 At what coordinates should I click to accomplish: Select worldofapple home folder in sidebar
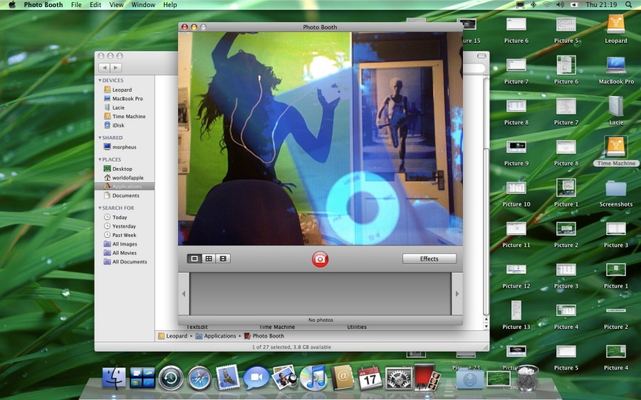tap(128, 178)
